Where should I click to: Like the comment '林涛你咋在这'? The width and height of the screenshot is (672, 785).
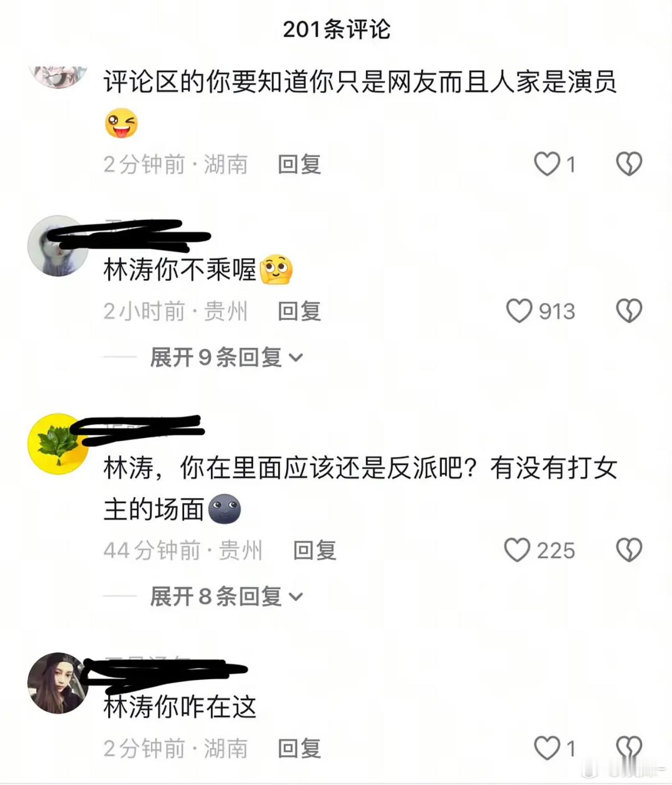pyautogui.click(x=547, y=748)
